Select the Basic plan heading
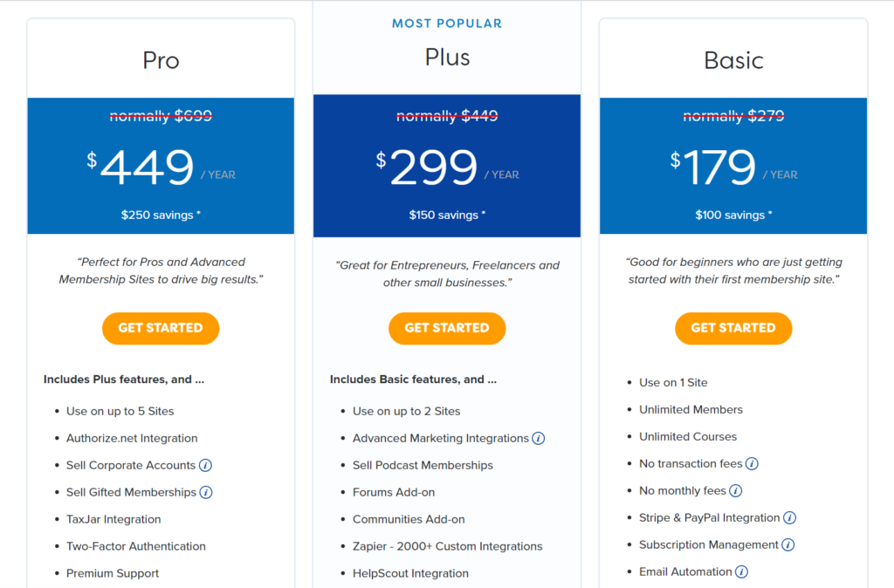The image size is (894, 588). coord(733,60)
